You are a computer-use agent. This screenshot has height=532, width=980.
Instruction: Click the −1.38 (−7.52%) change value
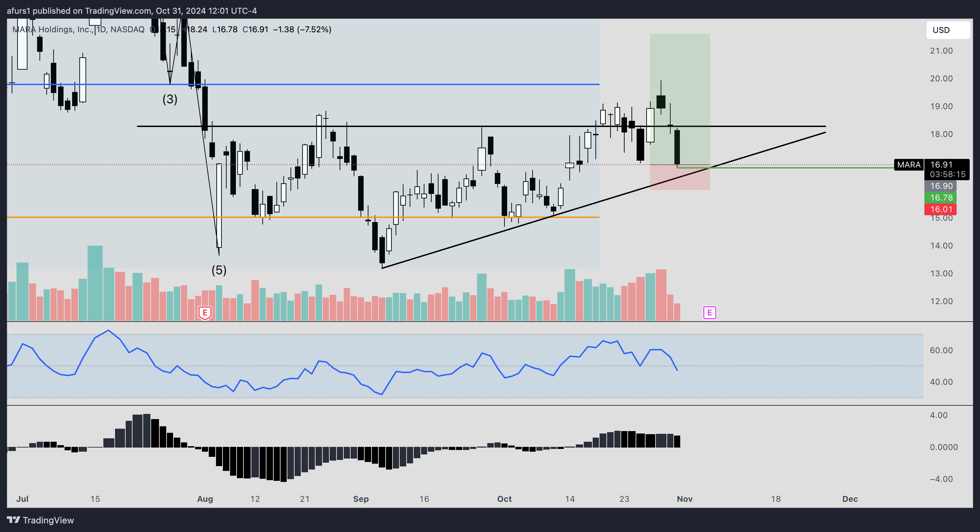coord(302,29)
